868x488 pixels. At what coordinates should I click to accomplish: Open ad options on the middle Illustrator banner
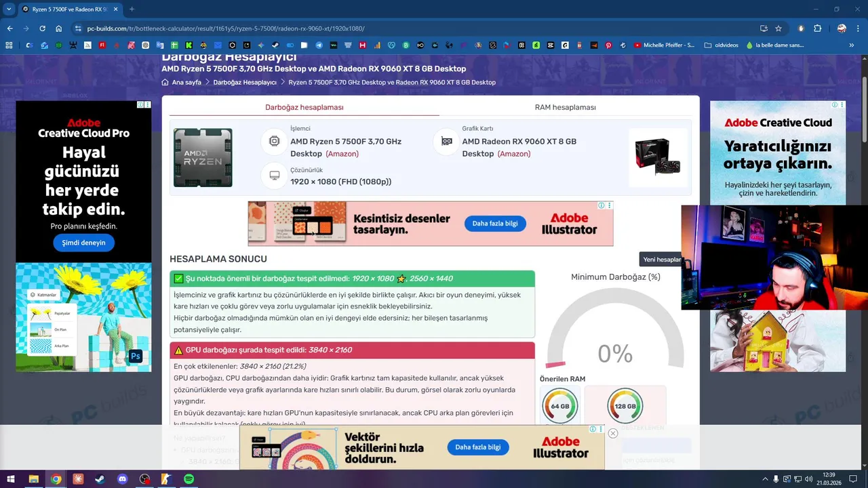[x=609, y=205]
